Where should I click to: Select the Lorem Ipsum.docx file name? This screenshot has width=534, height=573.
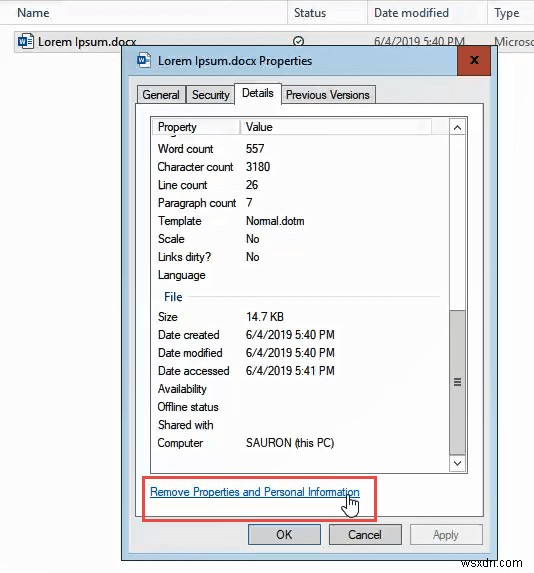point(87,42)
